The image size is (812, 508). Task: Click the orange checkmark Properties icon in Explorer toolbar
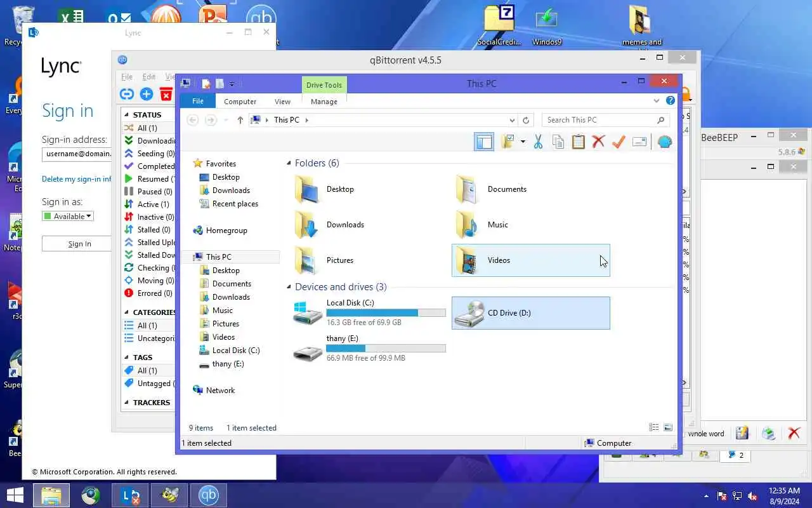click(x=619, y=142)
